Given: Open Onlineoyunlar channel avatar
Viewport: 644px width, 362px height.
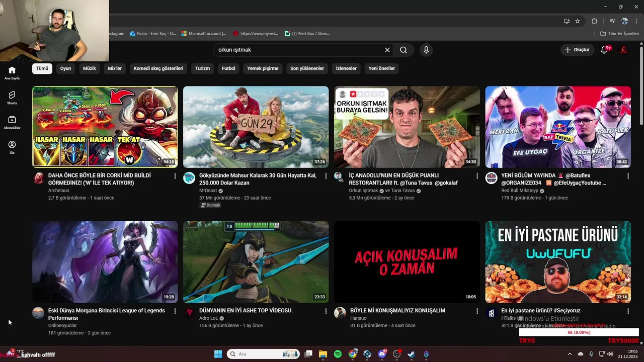Looking at the screenshot, I should tap(38, 313).
